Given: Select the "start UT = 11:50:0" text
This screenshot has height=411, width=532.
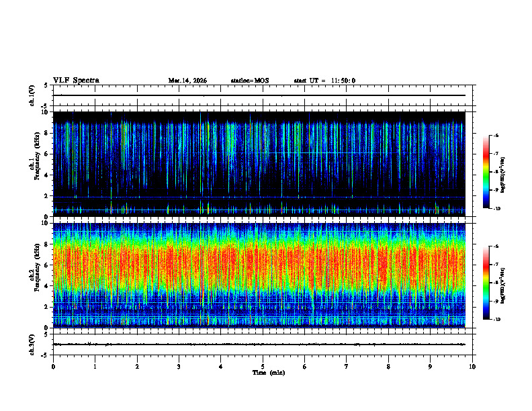Looking at the screenshot, I should tap(324, 81).
